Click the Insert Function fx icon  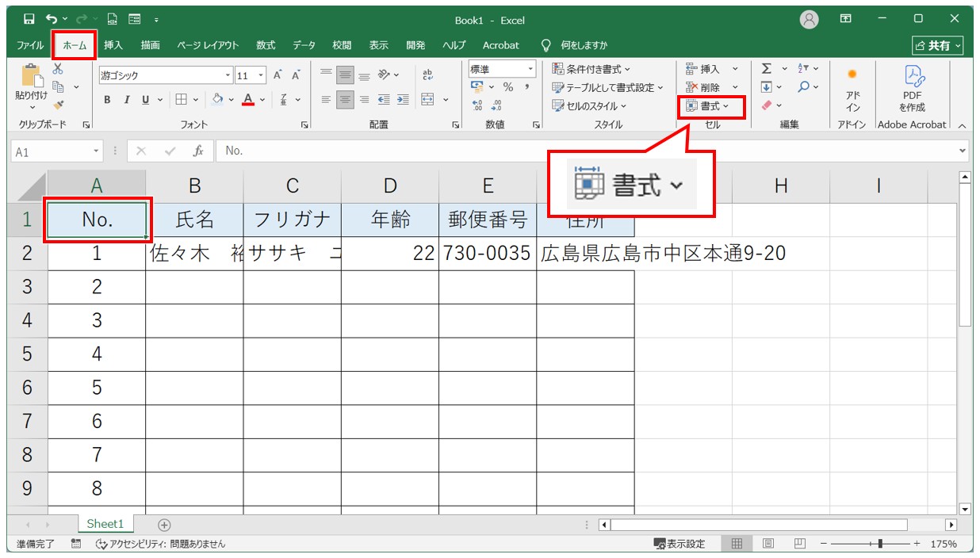[199, 151]
